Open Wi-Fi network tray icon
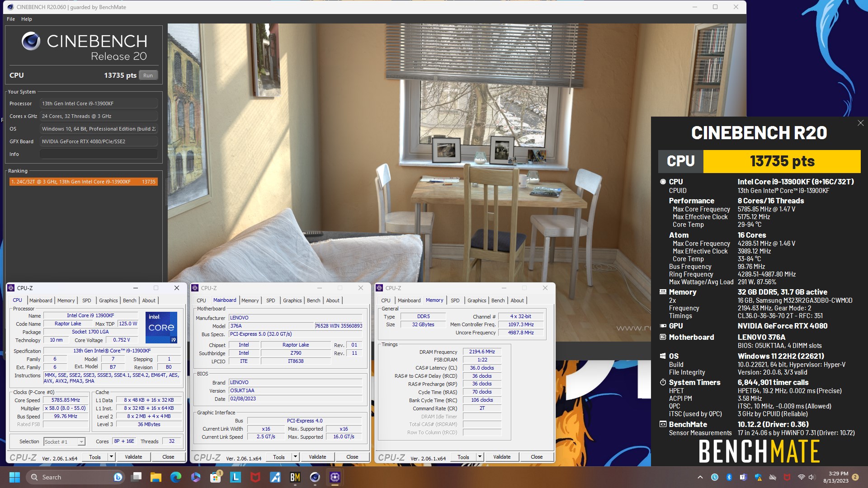 (801, 477)
